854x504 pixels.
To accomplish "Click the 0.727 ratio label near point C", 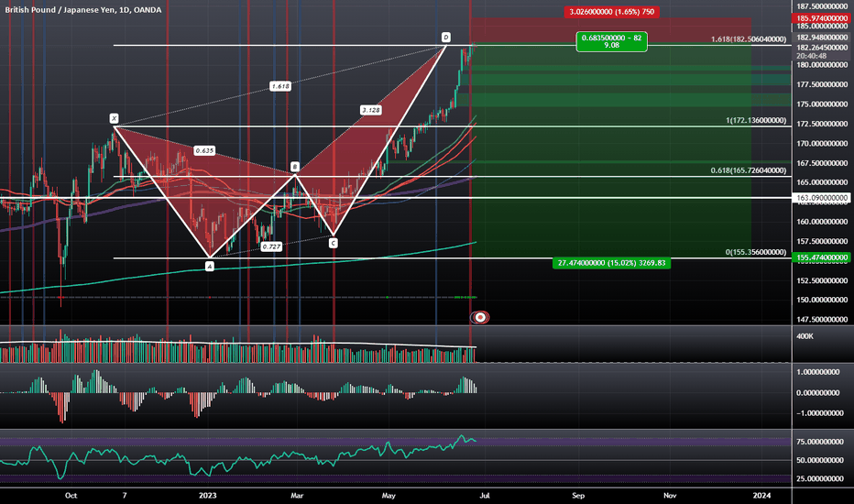I will coord(271,247).
